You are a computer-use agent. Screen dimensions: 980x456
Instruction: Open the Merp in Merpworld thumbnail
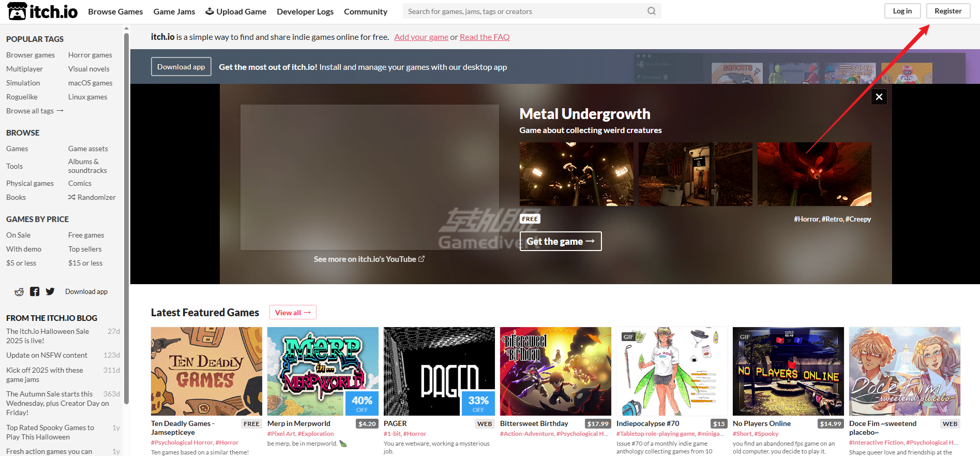click(323, 371)
